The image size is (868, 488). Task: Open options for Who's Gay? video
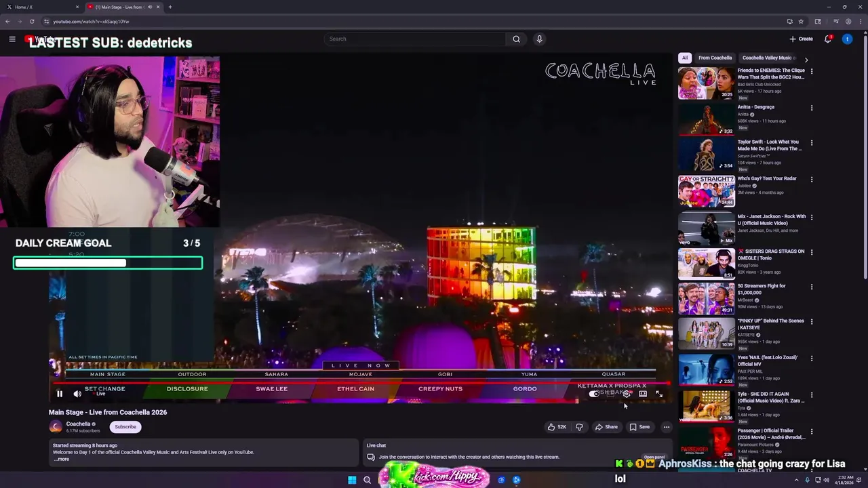point(811,180)
